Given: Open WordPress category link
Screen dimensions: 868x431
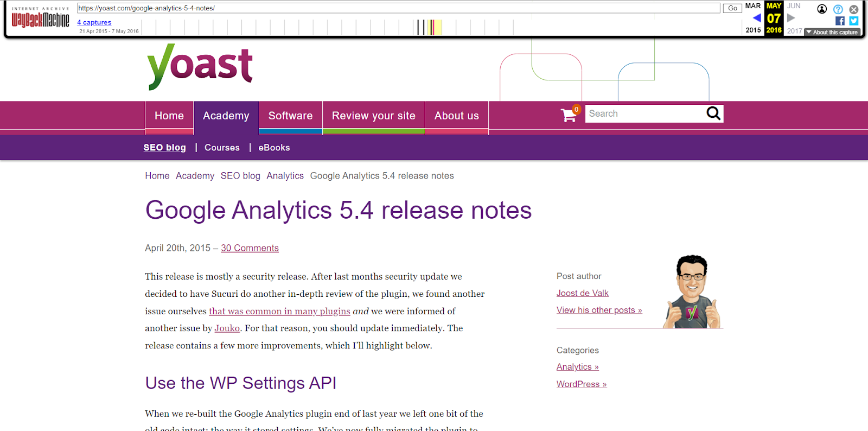Looking at the screenshot, I should [x=582, y=384].
